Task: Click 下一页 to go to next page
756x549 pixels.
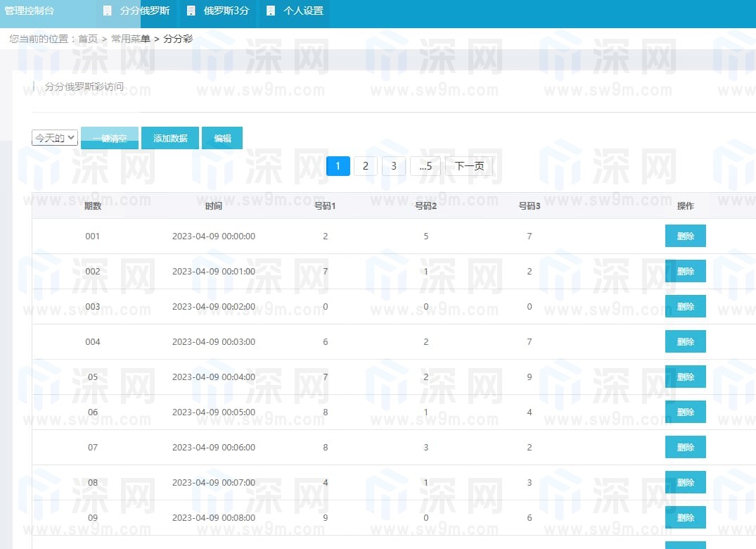Action: point(469,166)
